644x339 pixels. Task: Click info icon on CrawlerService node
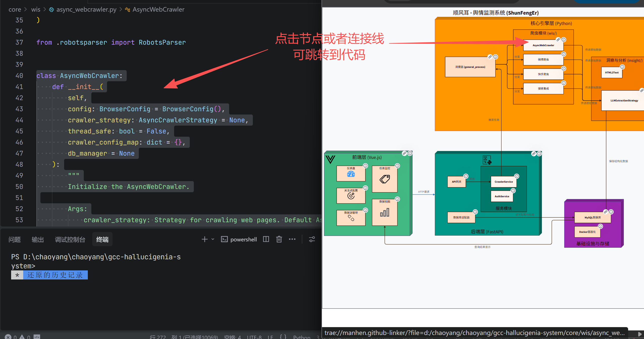(517, 176)
